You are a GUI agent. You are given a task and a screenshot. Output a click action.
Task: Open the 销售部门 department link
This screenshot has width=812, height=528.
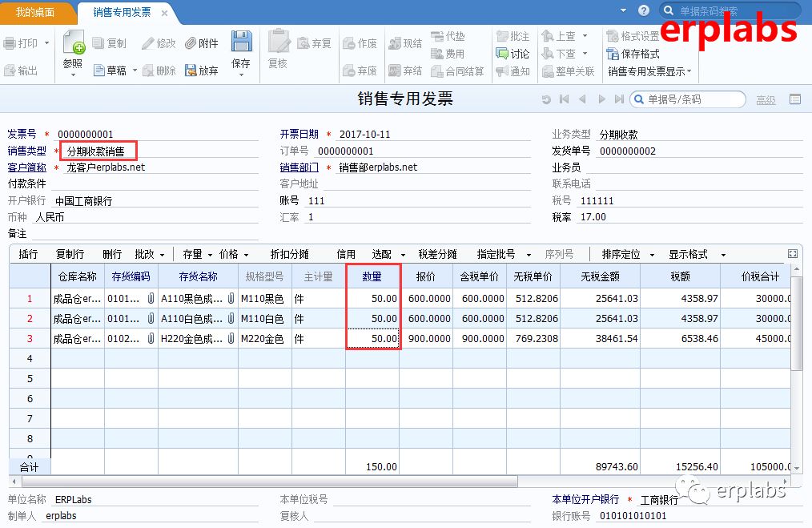(299, 167)
